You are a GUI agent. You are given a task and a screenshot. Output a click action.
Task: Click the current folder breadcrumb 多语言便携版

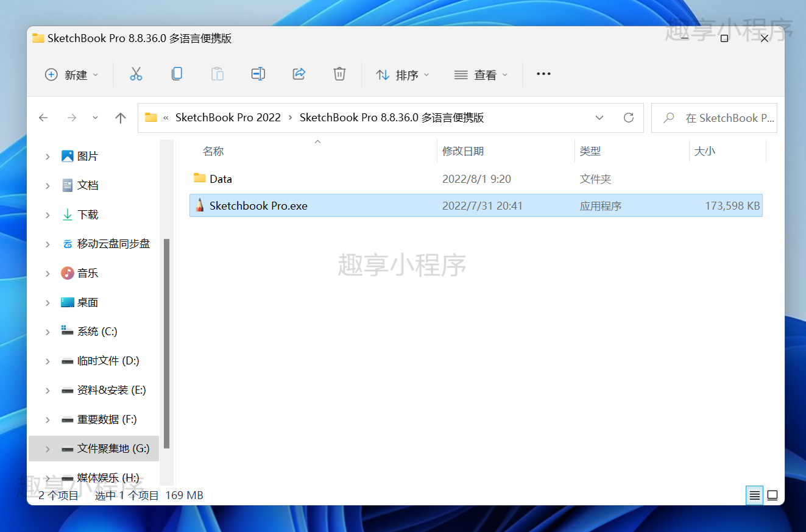pyautogui.click(x=392, y=118)
